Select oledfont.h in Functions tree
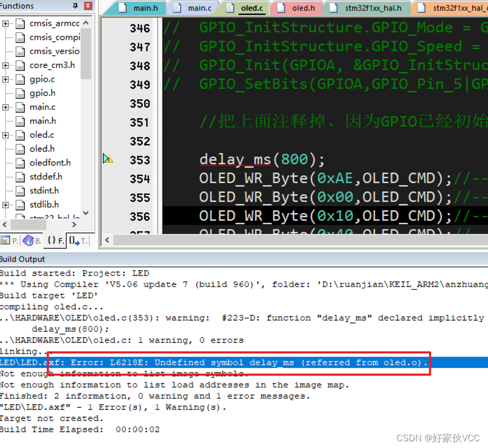Screen dimensions: 488x448 [x=50, y=163]
